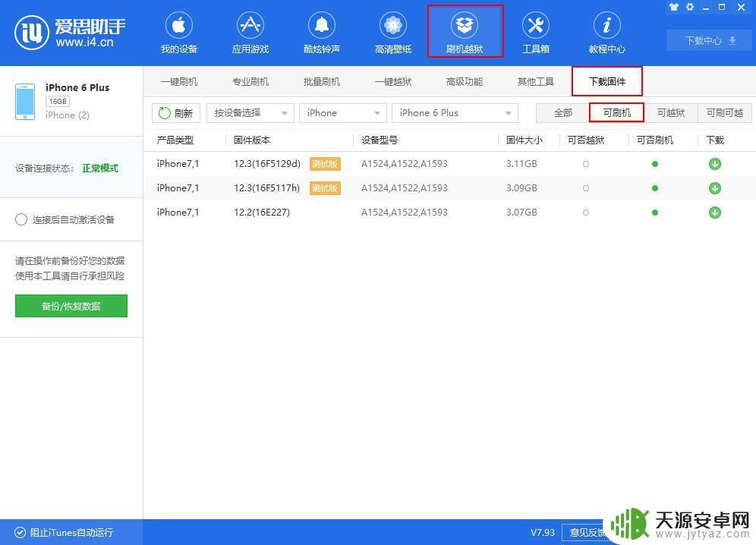756x545 pixels.
Task: Show 全部 firmware filter
Action: tap(562, 113)
